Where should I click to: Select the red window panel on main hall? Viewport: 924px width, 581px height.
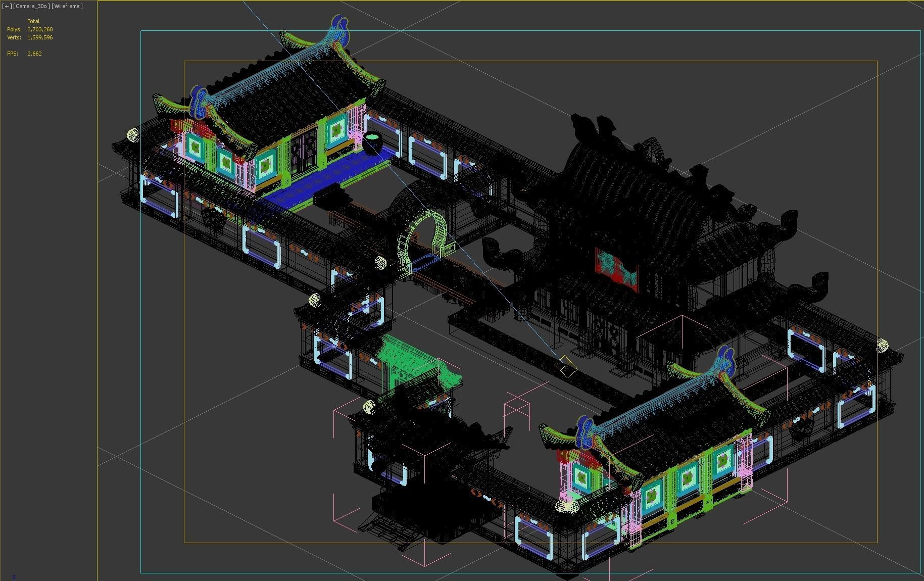616,270
